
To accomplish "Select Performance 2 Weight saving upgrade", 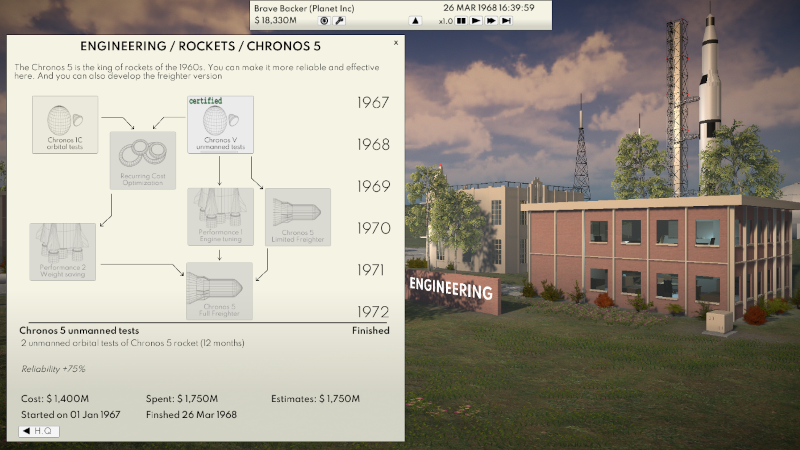I will coord(63,251).
